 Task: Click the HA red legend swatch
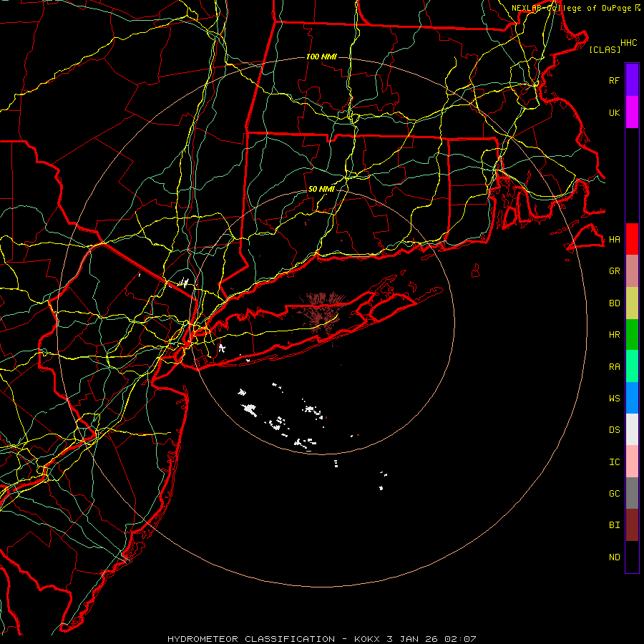pos(632,239)
